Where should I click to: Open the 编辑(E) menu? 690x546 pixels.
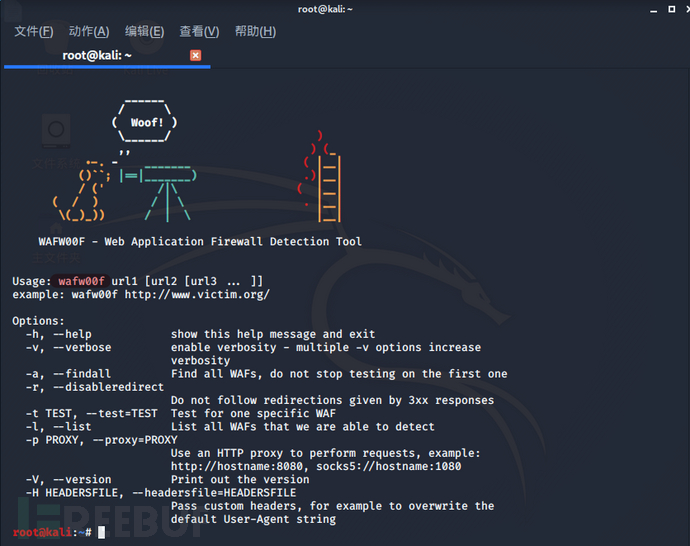pyautogui.click(x=144, y=32)
